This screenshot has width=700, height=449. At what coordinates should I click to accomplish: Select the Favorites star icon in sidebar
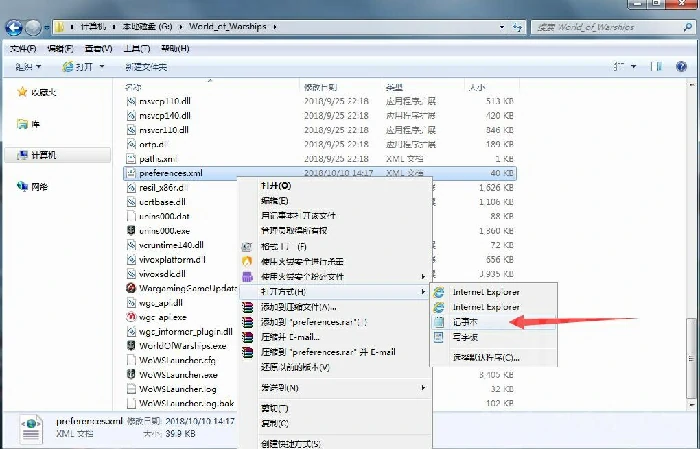click(x=22, y=91)
